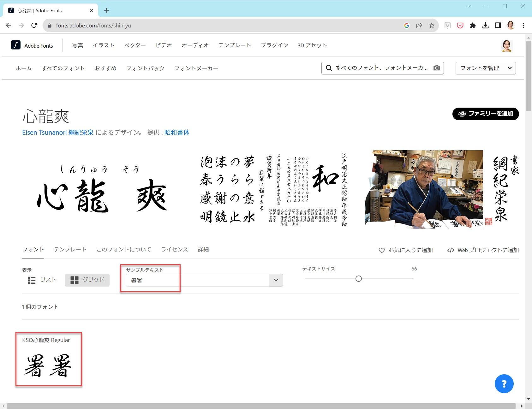Screen dimensions: 532x409
Task: Open すべてのフォント page
Action: [63, 68]
